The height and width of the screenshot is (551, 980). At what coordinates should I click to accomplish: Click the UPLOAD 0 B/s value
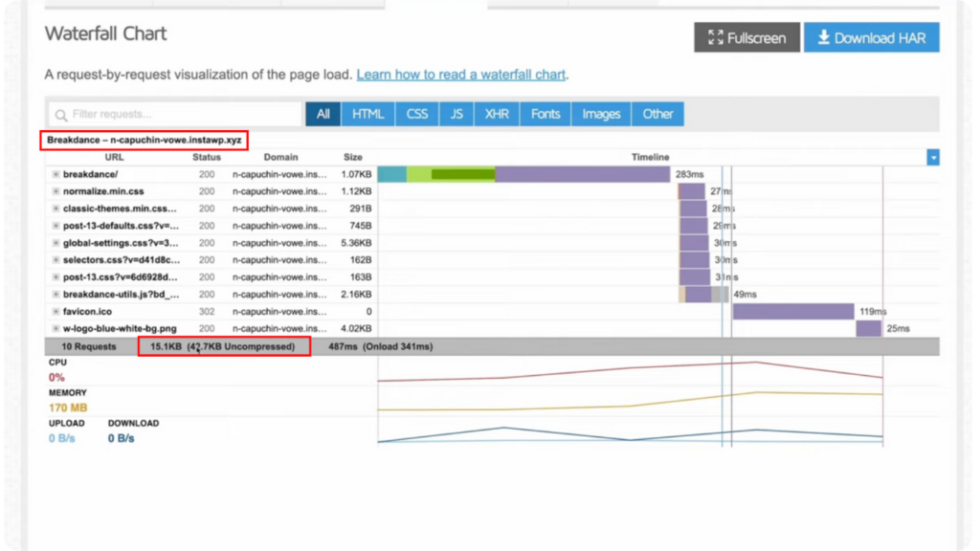(61, 438)
